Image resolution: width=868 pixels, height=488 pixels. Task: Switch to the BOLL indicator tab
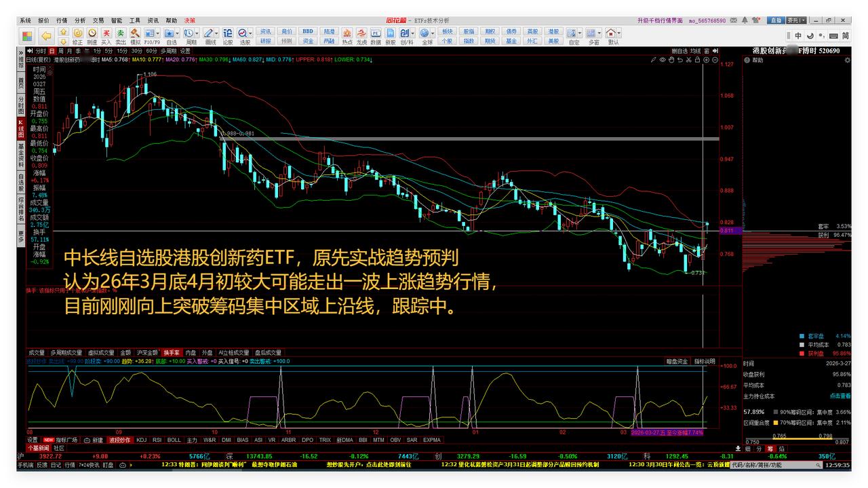(x=174, y=440)
